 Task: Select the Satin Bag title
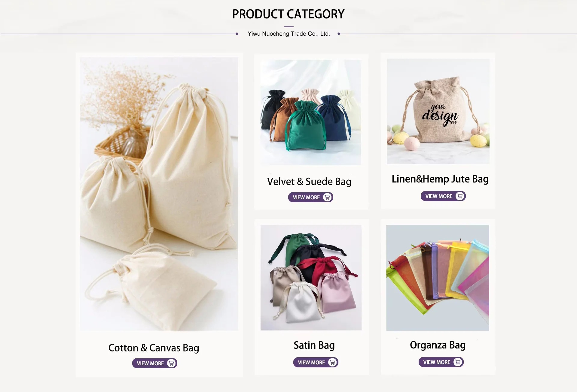(314, 345)
